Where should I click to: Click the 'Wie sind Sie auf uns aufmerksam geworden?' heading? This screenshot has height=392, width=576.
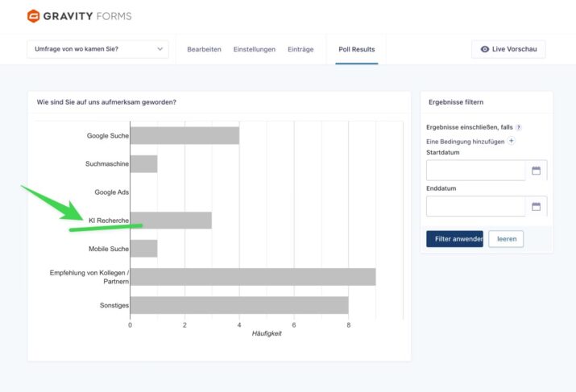(106, 102)
